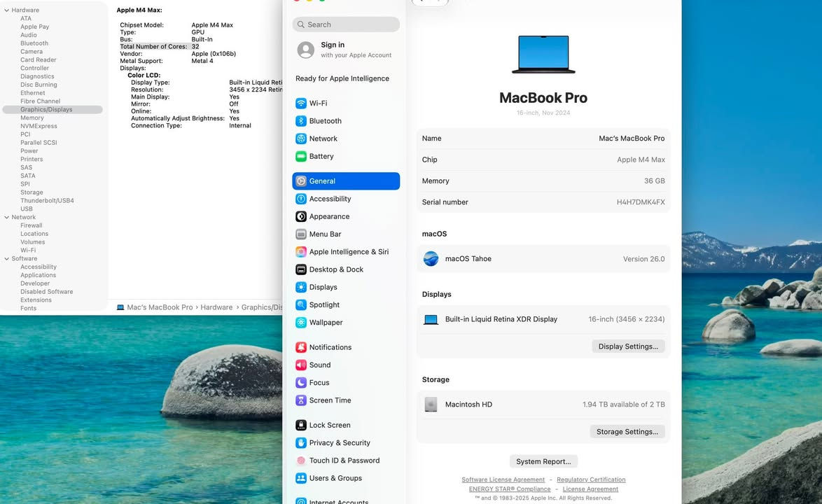Open the Sound speaker icon
822x504 pixels.
pyautogui.click(x=301, y=365)
